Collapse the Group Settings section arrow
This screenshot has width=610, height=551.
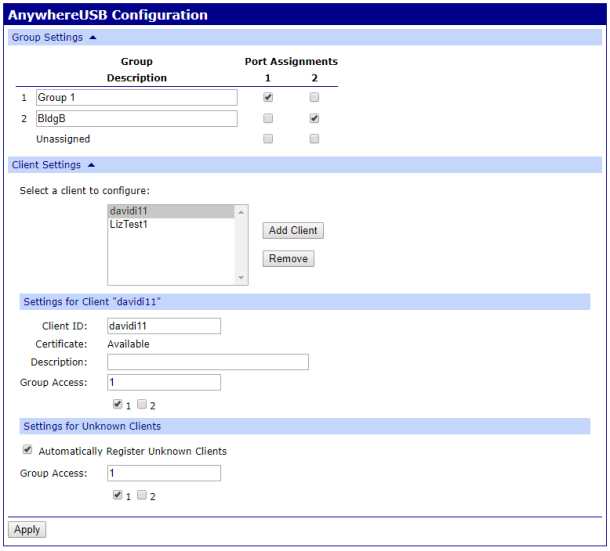click(x=93, y=37)
